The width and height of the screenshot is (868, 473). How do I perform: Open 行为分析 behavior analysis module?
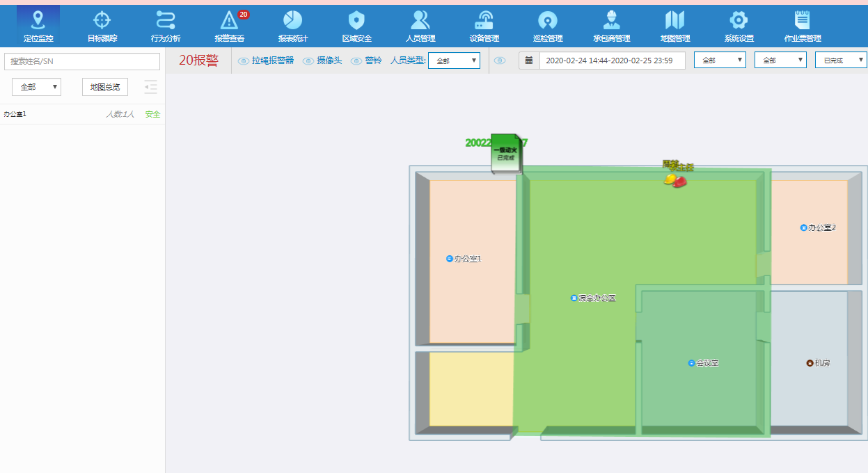pyautogui.click(x=166, y=26)
